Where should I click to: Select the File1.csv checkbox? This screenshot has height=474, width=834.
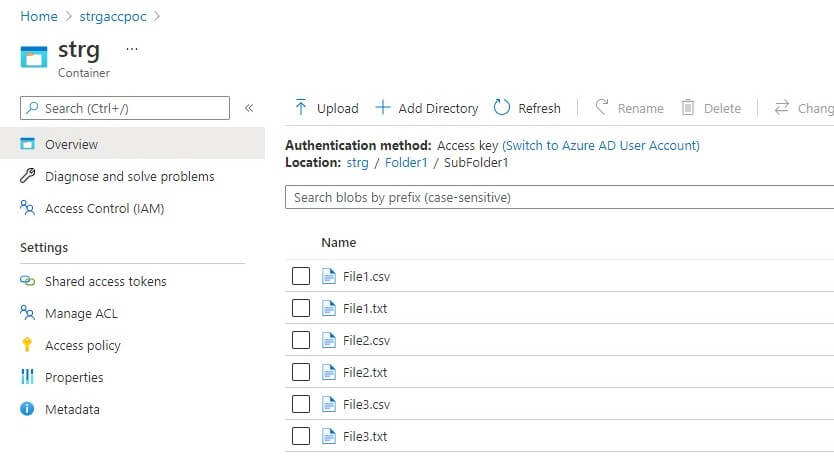pos(301,276)
